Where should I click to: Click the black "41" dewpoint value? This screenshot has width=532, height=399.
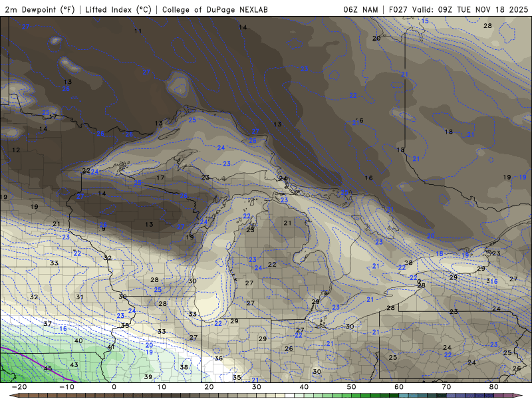point(111,347)
